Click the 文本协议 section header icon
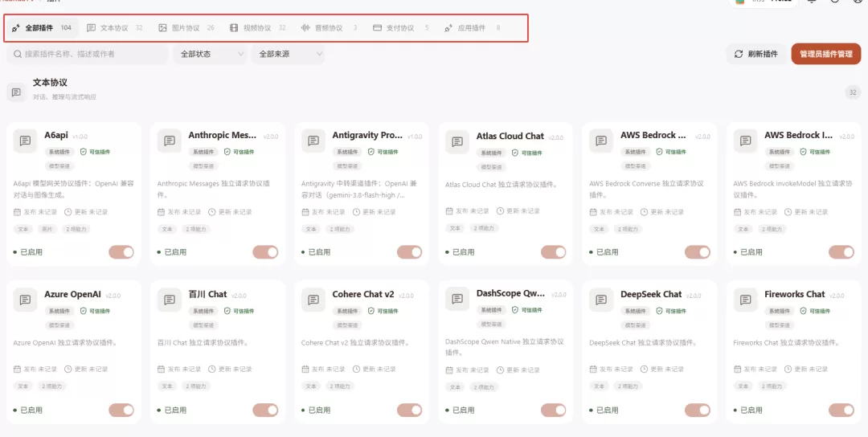 (16, 92)
